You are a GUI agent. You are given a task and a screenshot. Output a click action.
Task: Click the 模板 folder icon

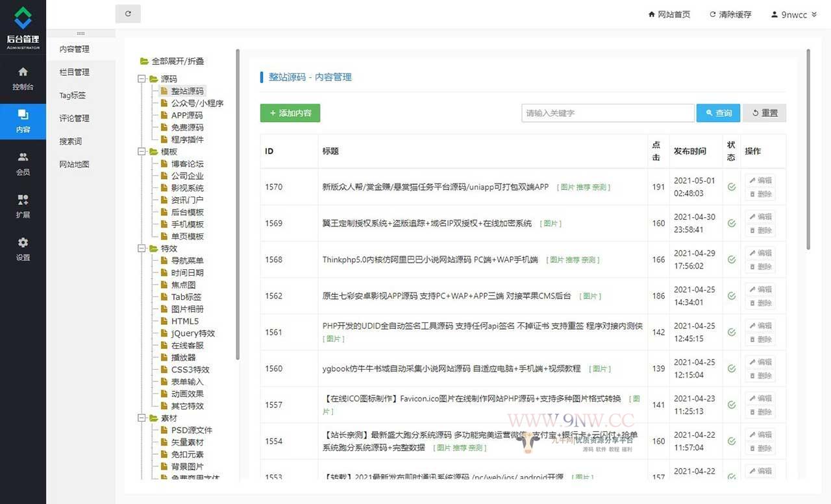(153, 152)
